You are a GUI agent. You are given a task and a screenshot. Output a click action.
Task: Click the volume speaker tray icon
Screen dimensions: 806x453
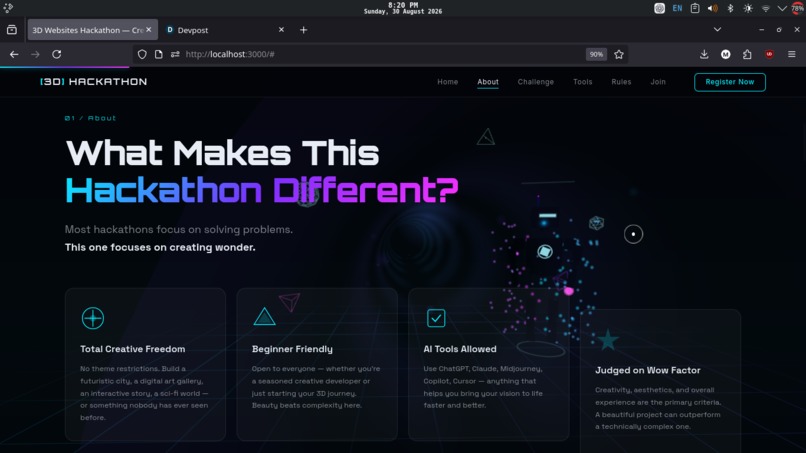712,8
